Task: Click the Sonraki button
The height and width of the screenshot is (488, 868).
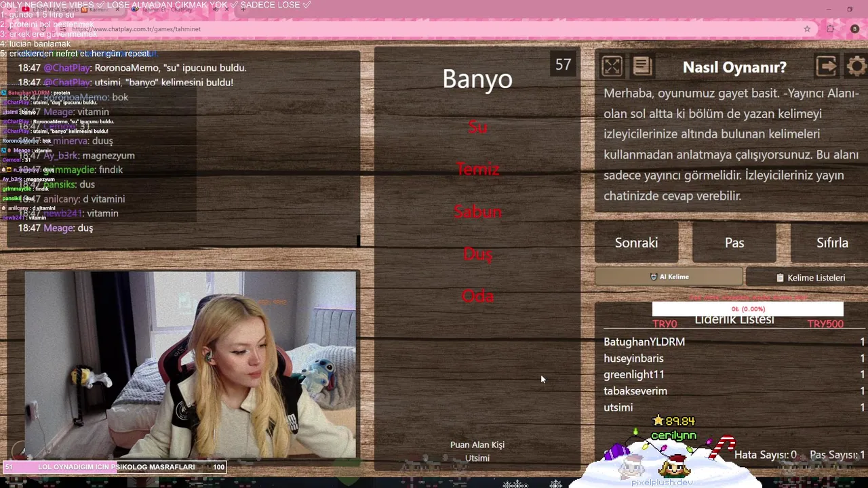Action: (636, 243)
